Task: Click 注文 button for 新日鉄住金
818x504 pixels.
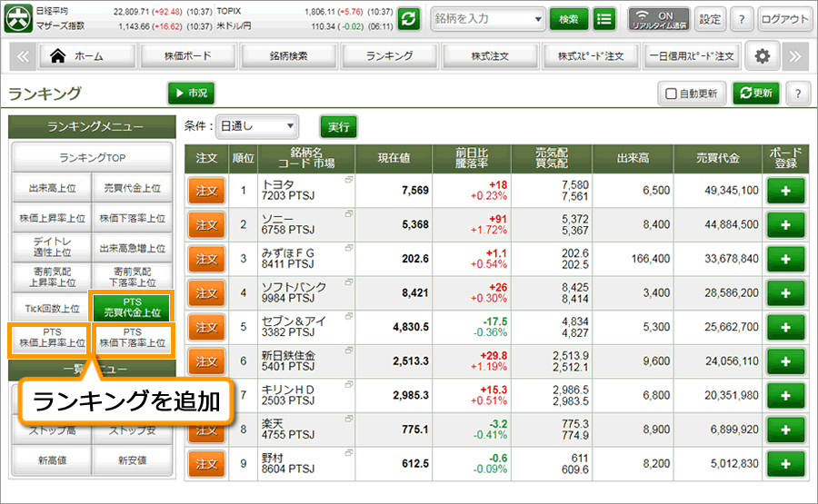Action: 206,361
